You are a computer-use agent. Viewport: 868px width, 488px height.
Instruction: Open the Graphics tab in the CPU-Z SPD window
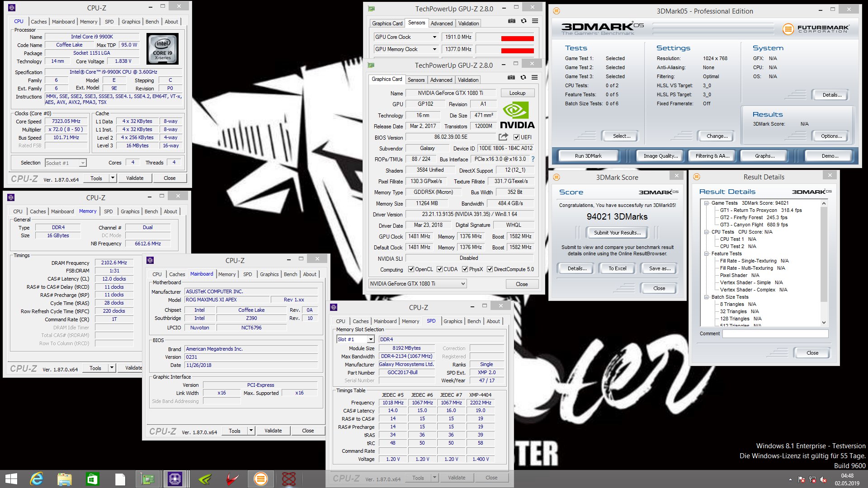pos(453,321)
